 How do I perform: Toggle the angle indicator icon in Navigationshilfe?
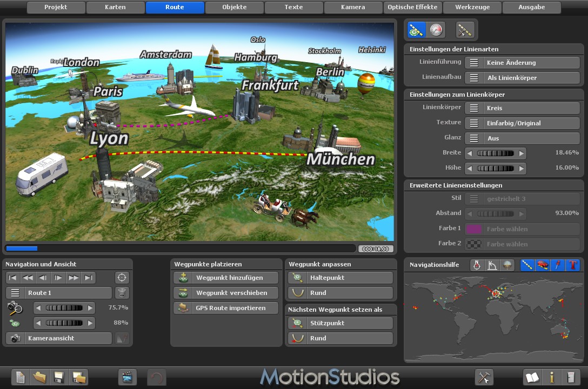492,265
